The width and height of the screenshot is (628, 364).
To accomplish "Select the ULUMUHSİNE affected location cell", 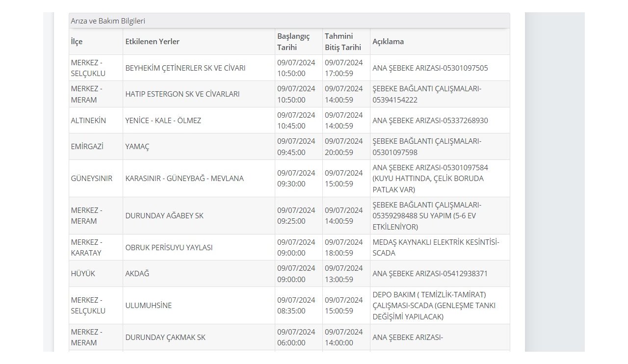I will pos(148,306).
